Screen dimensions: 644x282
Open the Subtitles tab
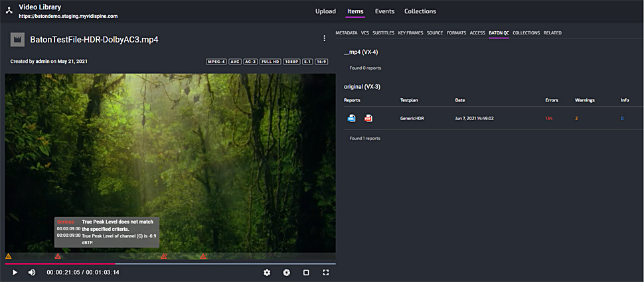(x=383, y=33)
